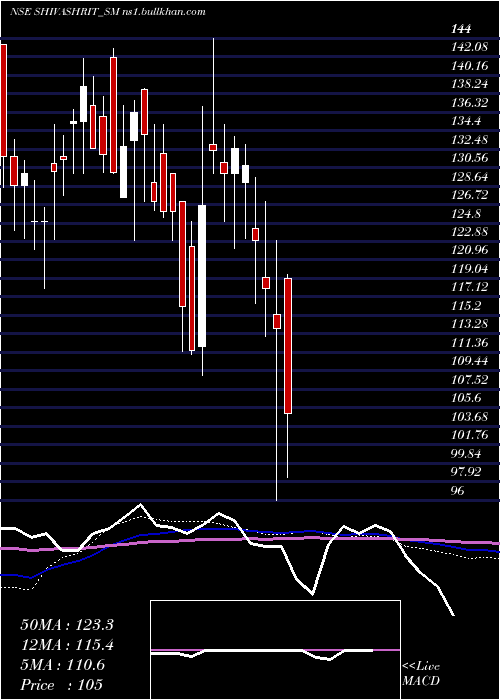The image size is (500, 700).
Task: Click the 128.64 price axis label
Action: click(469, 177)
